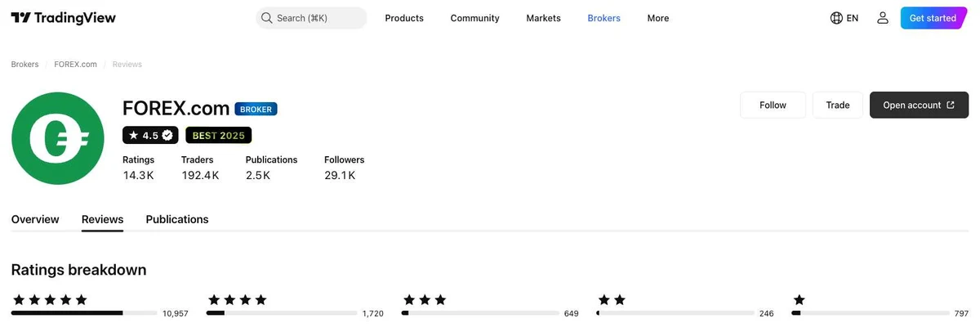Click the five stars row icons
The height and width of the screenshot is (332, 980).
click(x=49, y=299)
